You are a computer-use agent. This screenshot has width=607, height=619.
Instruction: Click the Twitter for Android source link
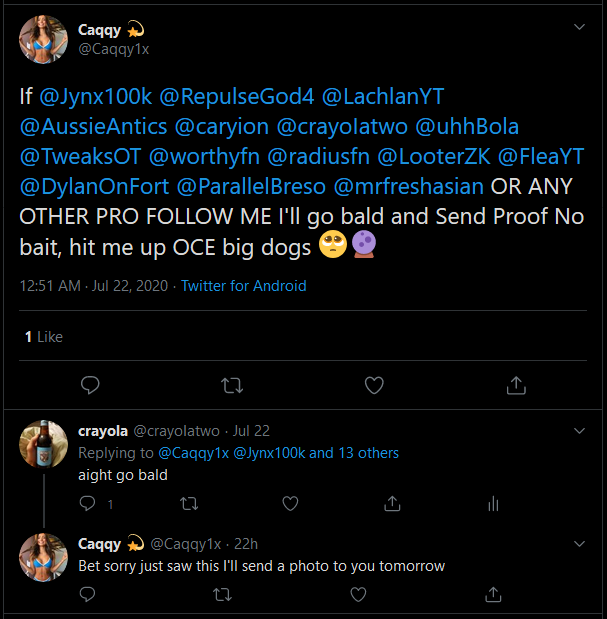[245, 286]
